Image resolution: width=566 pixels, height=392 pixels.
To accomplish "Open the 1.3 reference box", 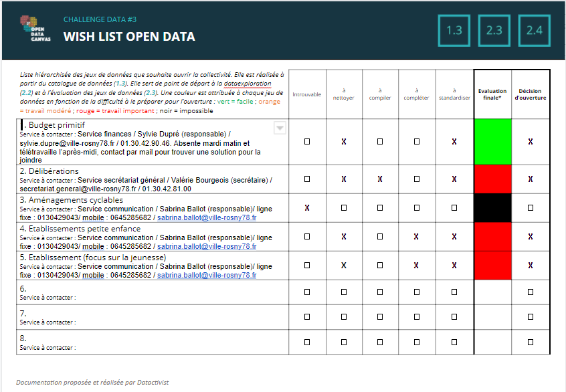I will click(x=454, y=30).
